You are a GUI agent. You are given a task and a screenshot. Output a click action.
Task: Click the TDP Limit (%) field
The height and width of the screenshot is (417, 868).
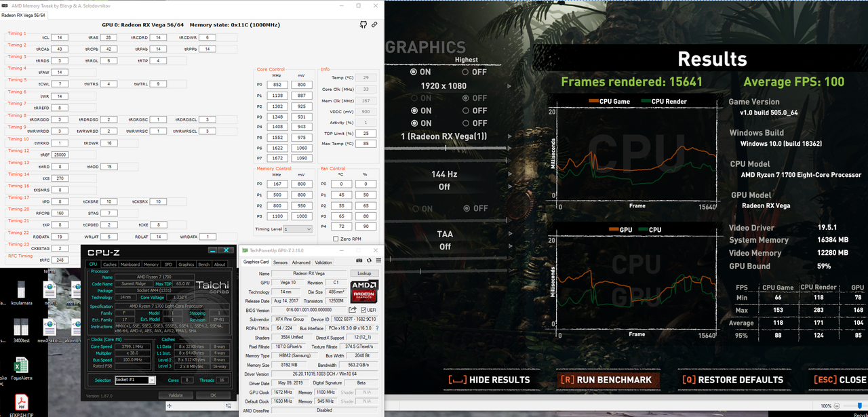click(x=366, y=133)
